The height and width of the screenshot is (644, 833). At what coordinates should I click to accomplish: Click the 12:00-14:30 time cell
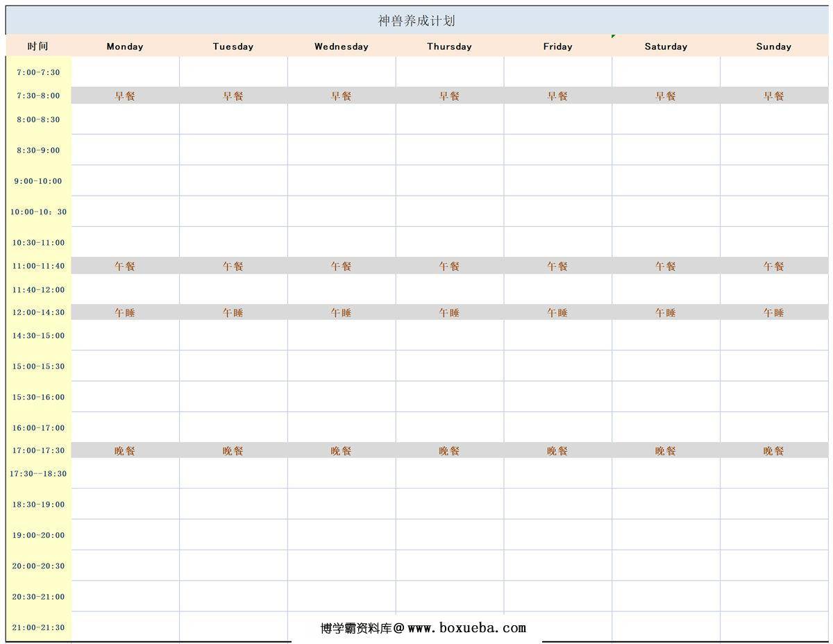coord(39,312)
